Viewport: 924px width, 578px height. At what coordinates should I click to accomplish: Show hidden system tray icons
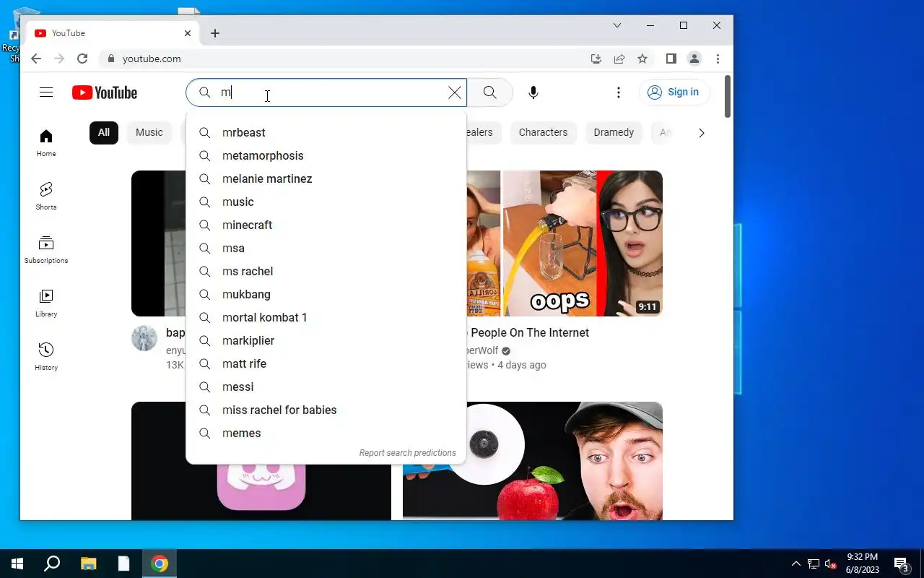(x=796, y=564)
